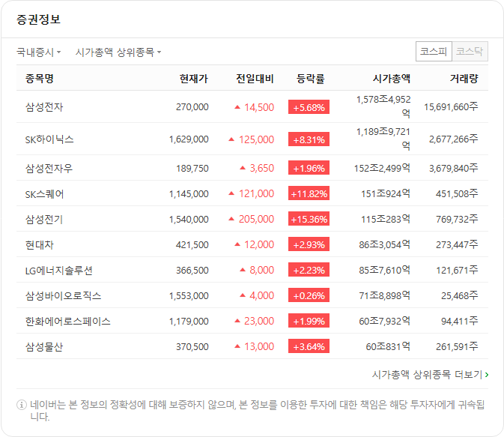This screenshot has height=437, width=504.
Task: Click the 86조3,054억 market cap value
Action: [385, 244]
